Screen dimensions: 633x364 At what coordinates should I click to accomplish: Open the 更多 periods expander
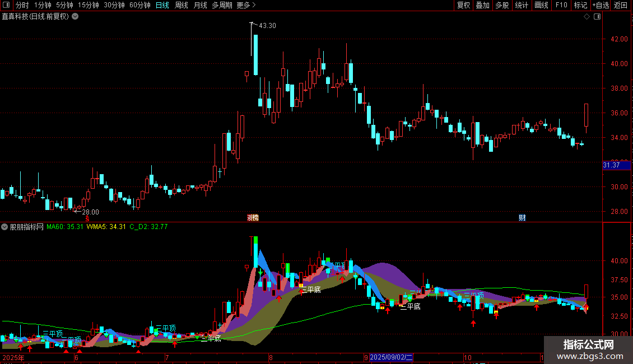click(246, 5)
